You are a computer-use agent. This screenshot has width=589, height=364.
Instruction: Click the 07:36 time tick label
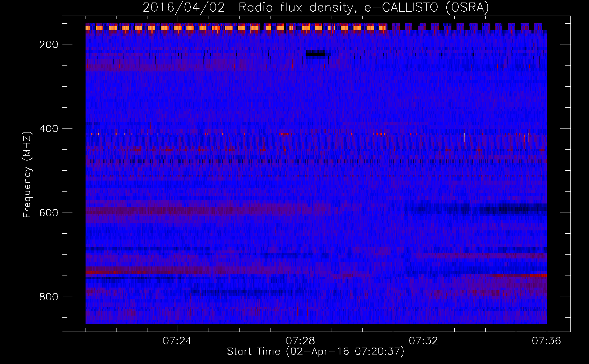click(546, 341)
